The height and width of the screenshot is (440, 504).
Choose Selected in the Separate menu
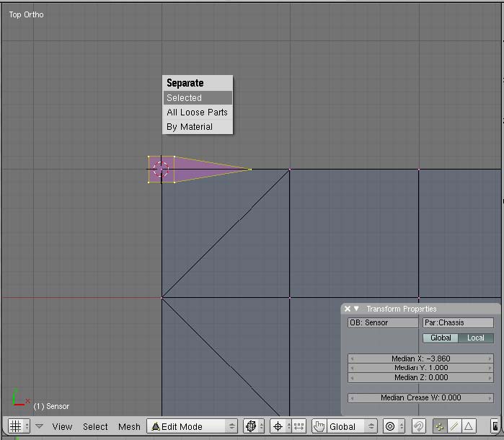[198, 98]
